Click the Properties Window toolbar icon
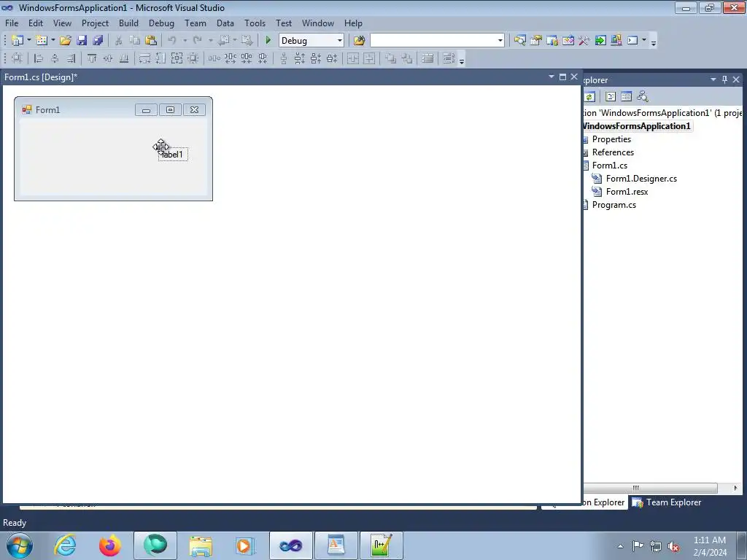747x560 pixels. pos(536,41)
